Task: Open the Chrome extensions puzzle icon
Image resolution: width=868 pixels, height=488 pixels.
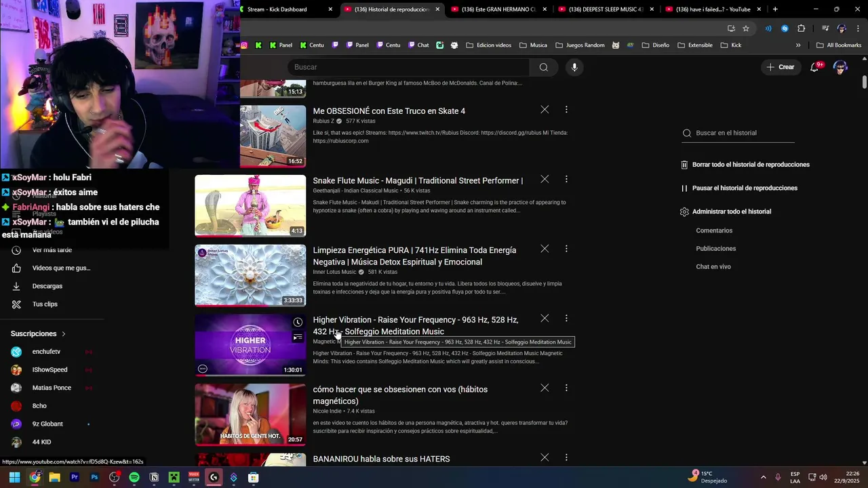Action: (801, 28)
